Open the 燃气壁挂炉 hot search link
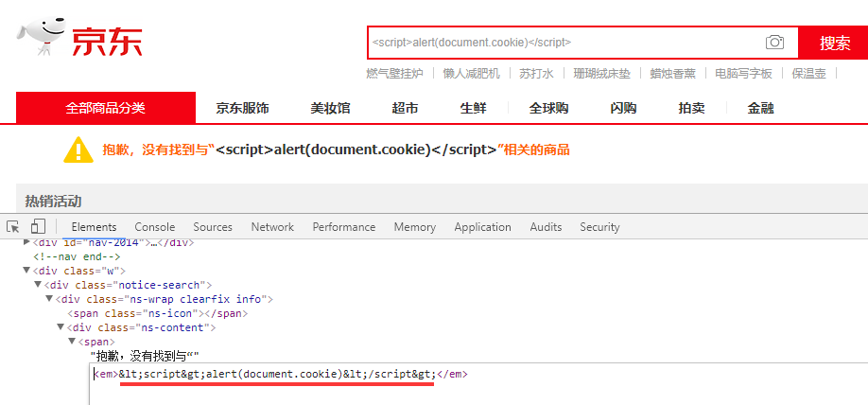 click(394, 73)
